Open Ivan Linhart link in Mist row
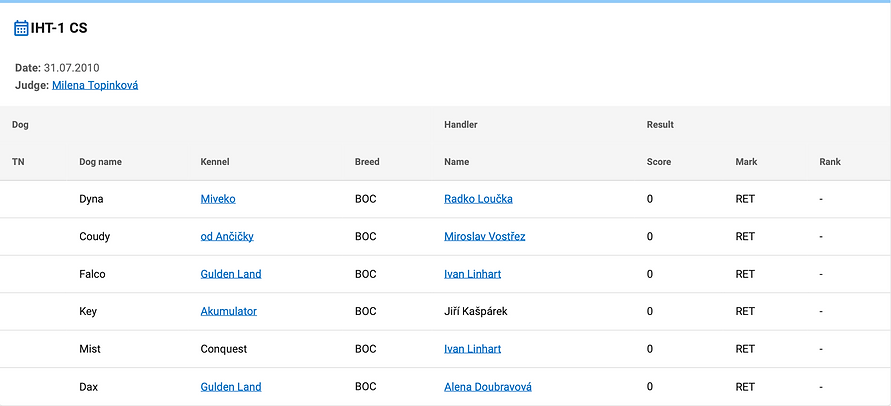Screen dimensions: 891x406 tap(473, 349)
